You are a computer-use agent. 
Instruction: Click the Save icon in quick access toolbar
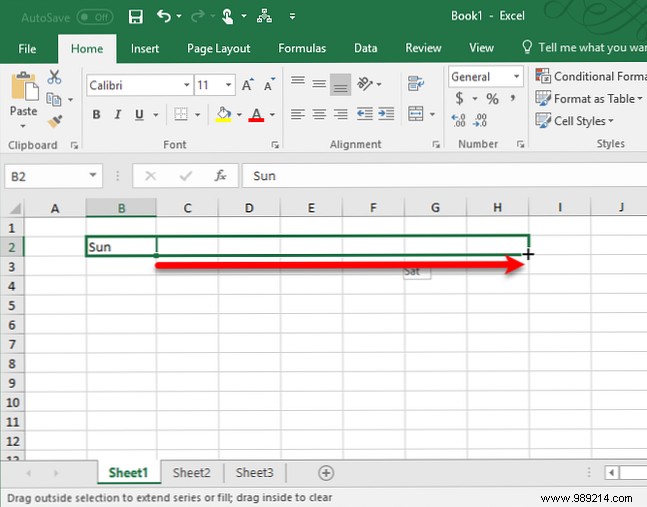(x=135, y=17)
